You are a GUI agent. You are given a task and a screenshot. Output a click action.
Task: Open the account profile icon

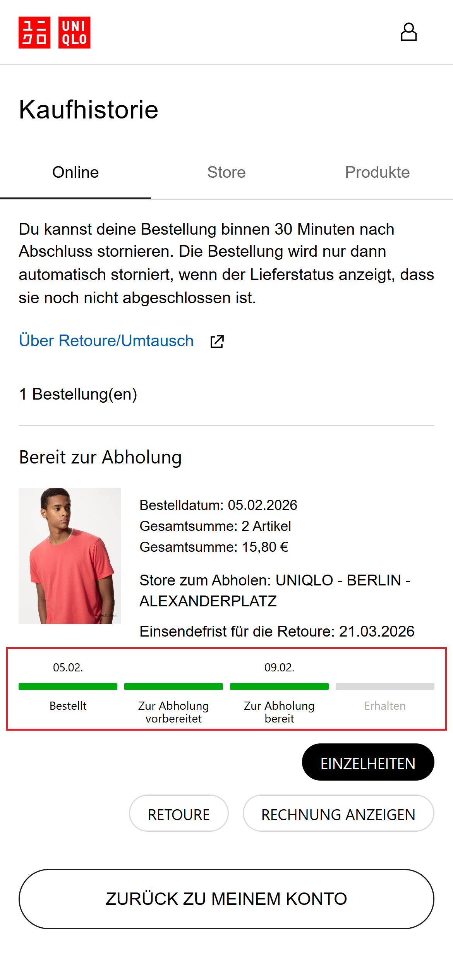point(408,32)
